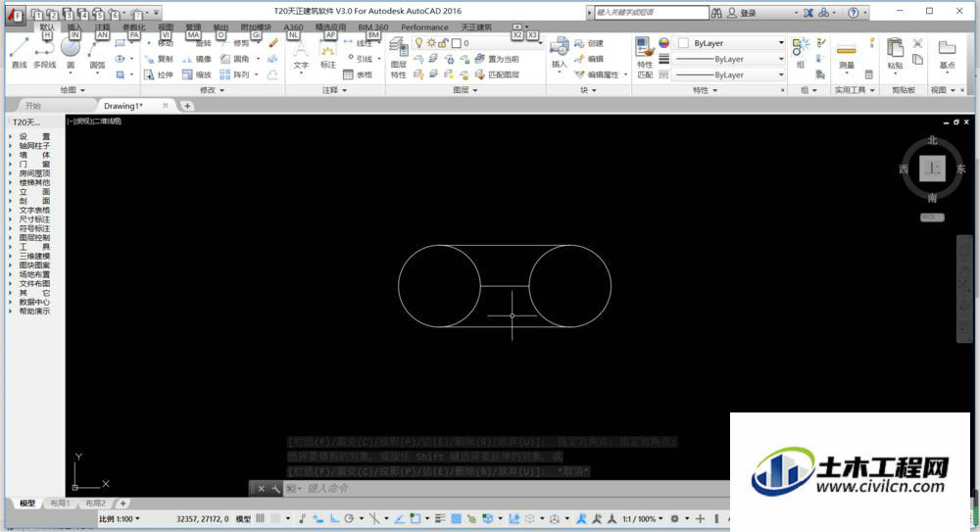
Task: Expand the 注释 panel dropdown
Action: click(x=334, y=90)
